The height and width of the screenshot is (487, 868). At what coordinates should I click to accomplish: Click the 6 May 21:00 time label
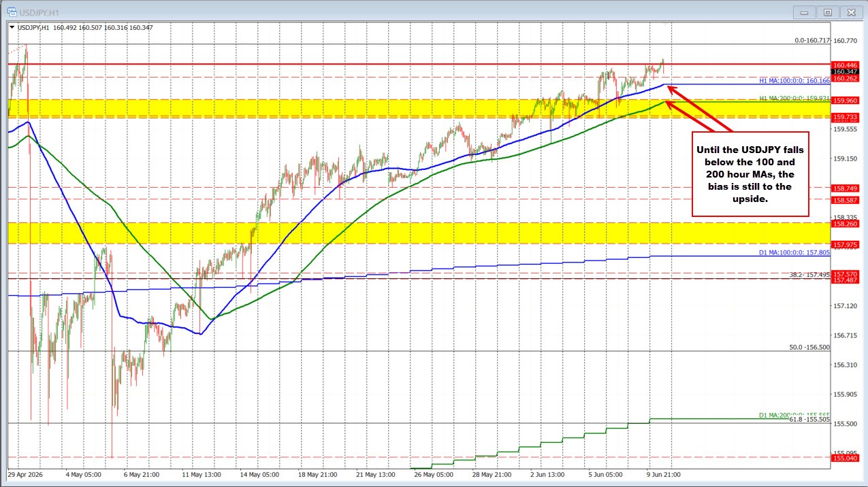(142, 475)
